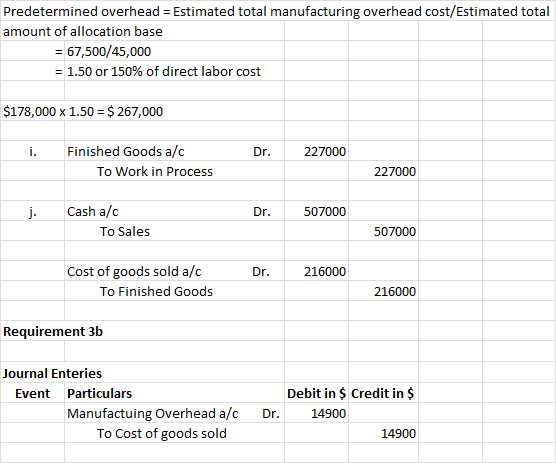Select the 'Event' column header
The height and width of the screenshot is (463, 556).
click(32, 394)
